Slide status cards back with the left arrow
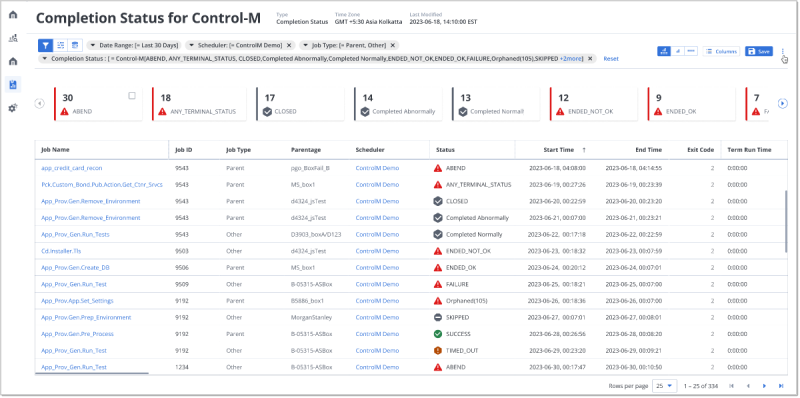 coord(39,104)
